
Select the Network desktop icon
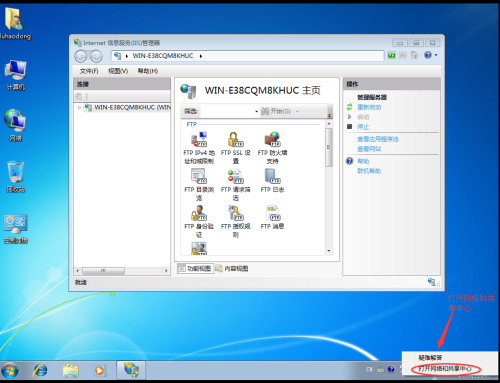[x=15, y=125]
